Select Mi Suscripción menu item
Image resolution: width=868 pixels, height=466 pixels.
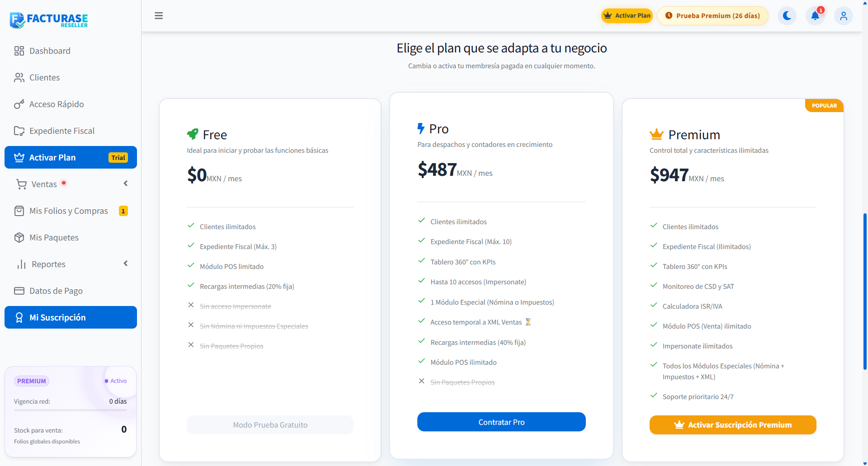click(71, 317)
